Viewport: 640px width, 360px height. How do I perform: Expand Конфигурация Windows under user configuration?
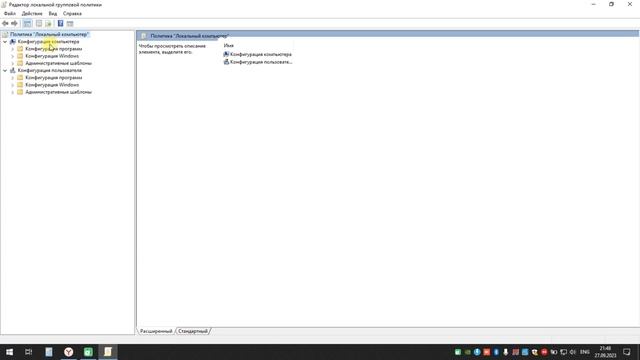[x=12, y=85]
